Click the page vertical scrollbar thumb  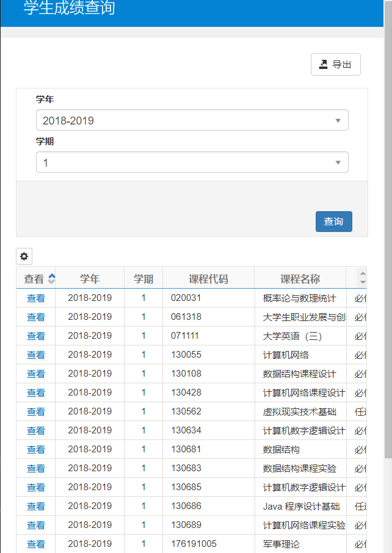(388, 230)
